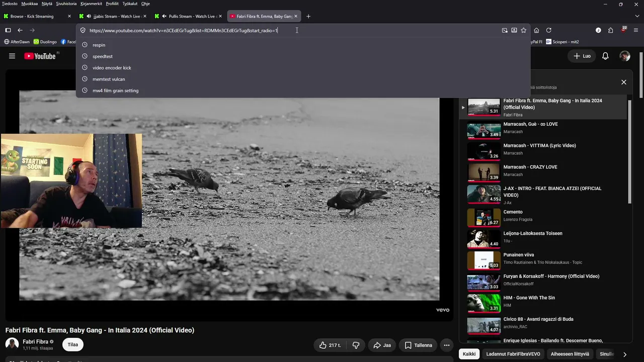Open the uBlock extension icon with badge
The height and width of the screenshot is (362, 644).
(x=624, y=30)
